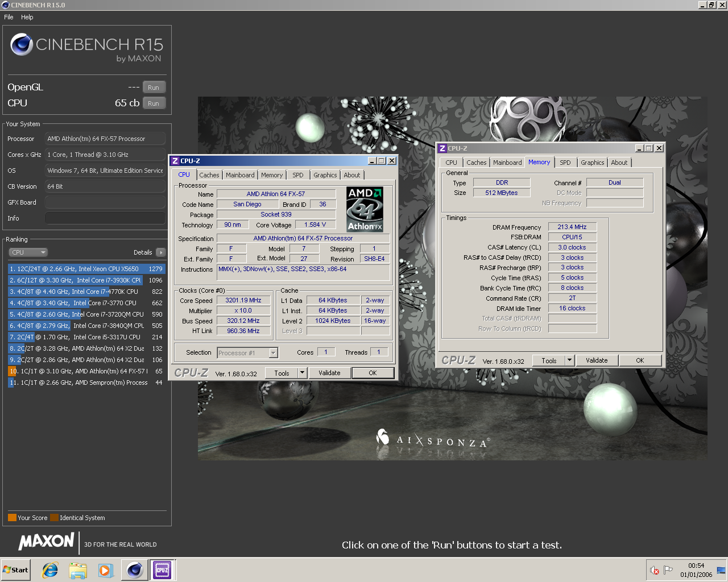Viewport: 728px width, 582px height.
Task: Click the GFX Board field
Action: tap(105, 202)
